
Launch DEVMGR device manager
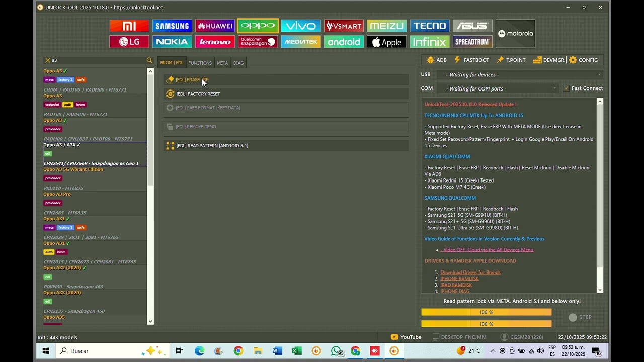point(549,60)
